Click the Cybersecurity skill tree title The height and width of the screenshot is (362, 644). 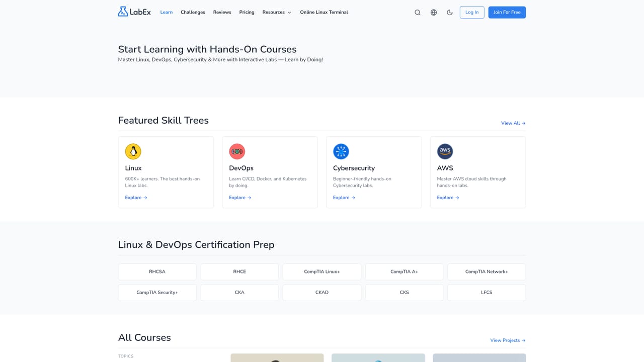pos(354,168)
